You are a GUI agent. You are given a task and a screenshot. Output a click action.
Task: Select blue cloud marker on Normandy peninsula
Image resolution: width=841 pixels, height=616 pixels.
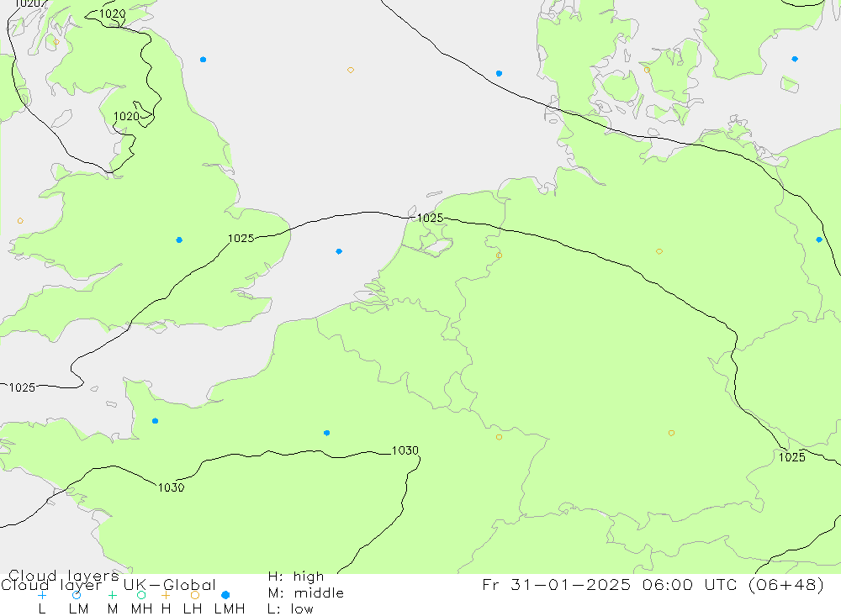(x=155, y=421)
